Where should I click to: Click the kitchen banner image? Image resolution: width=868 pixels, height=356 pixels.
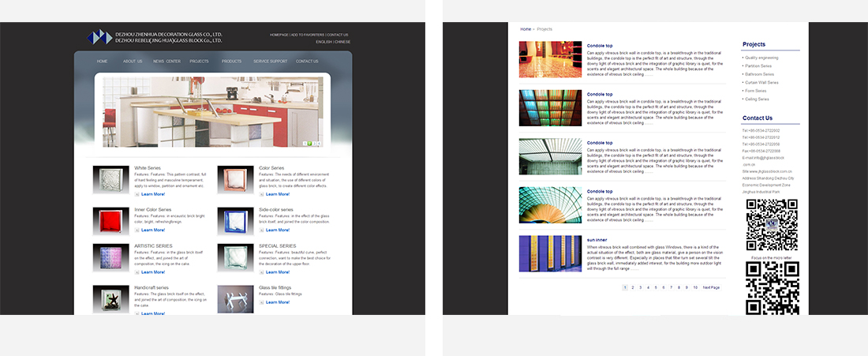[x=212, y=112]
